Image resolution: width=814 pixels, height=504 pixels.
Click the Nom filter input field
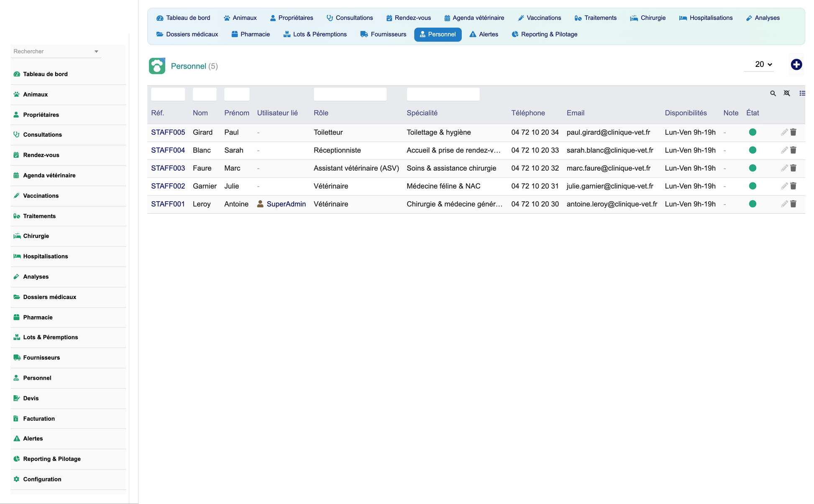(x=205, y=94)
